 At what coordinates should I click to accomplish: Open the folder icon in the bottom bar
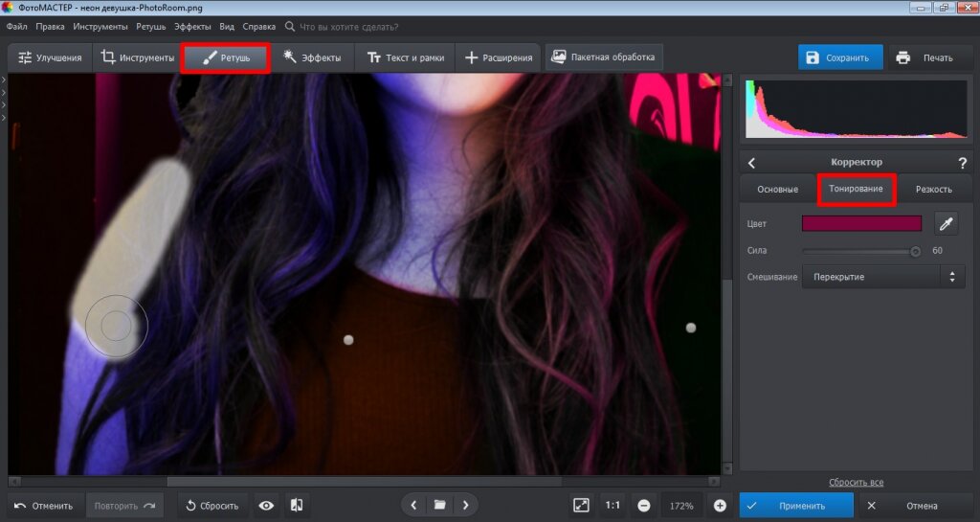click(x=439, y=505)
